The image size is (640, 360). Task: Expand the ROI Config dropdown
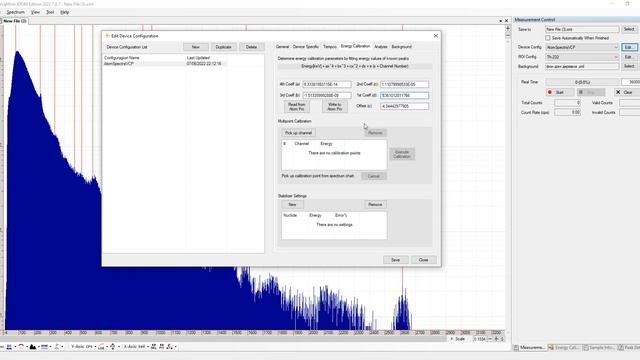pos(616,57)
